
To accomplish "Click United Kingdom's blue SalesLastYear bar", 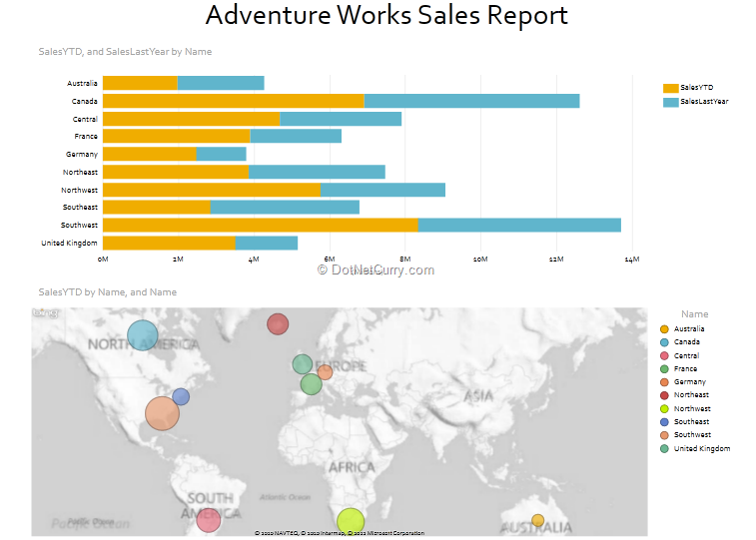I will pyautogui.click(x=266, y=243).
